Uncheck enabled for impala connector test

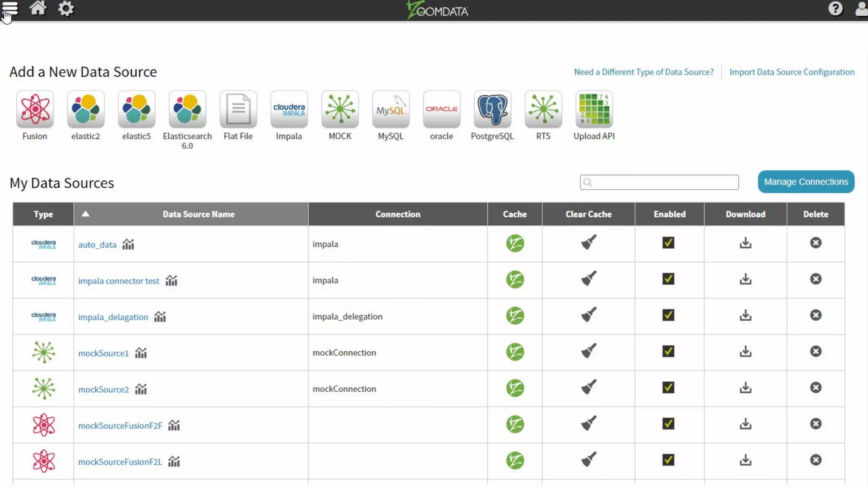click(668, 279)
